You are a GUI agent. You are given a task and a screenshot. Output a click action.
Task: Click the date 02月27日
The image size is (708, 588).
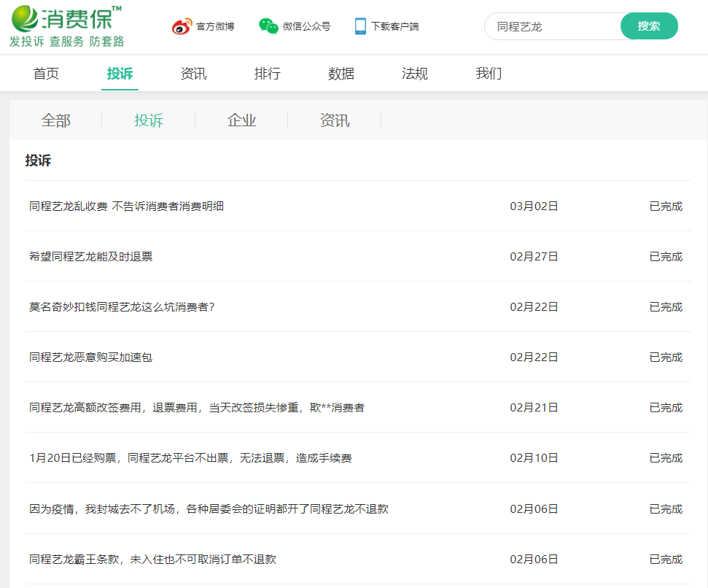(534, 257)
